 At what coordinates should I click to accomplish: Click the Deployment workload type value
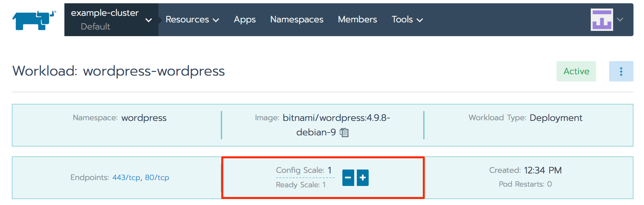pos(556,118)
